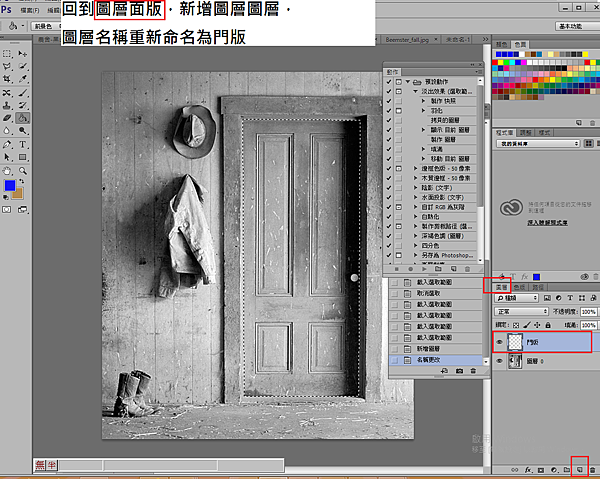The height and width of the screenshot is (479, 600).
Task: Toggle lock transparent pixels in Layers panel
Action: (516, 325)
